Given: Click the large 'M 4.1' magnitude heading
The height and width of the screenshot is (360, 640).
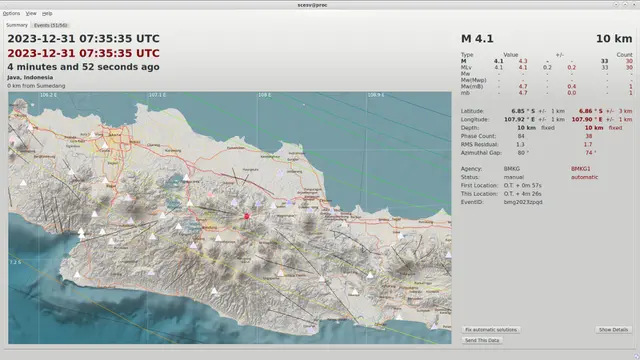Looking at the screenshot, I should point(477,39).
